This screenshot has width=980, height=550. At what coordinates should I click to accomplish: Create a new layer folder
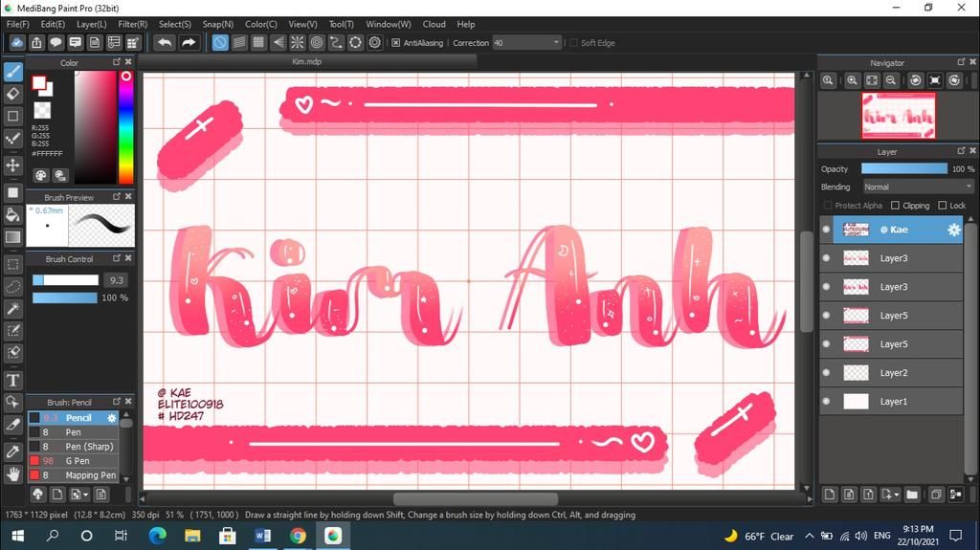(x=912, y=495)
